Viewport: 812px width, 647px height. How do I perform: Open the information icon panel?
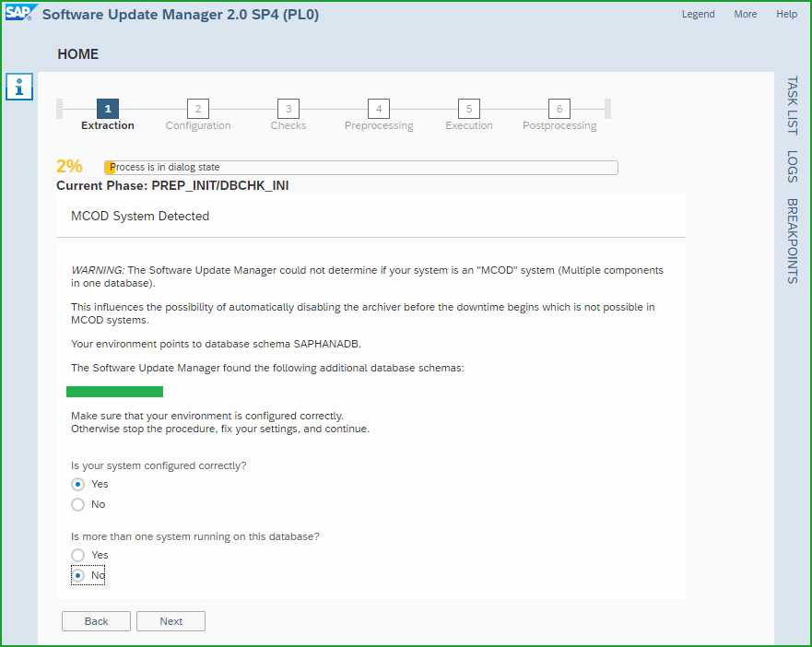[19, 87]
